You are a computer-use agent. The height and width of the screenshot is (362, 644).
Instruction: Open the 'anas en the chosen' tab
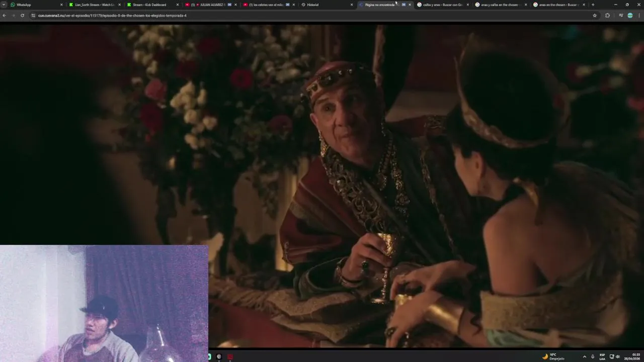559,5
